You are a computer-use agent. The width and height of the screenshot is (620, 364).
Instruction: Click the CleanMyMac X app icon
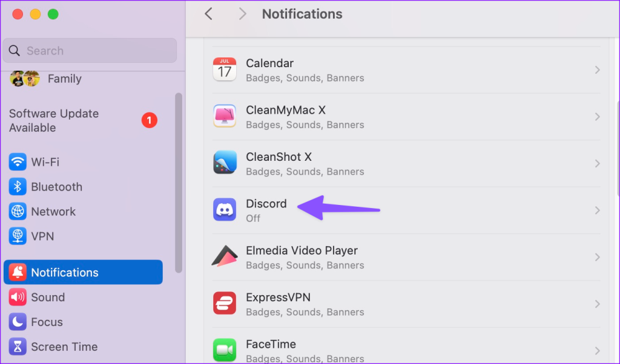[225, 116]
